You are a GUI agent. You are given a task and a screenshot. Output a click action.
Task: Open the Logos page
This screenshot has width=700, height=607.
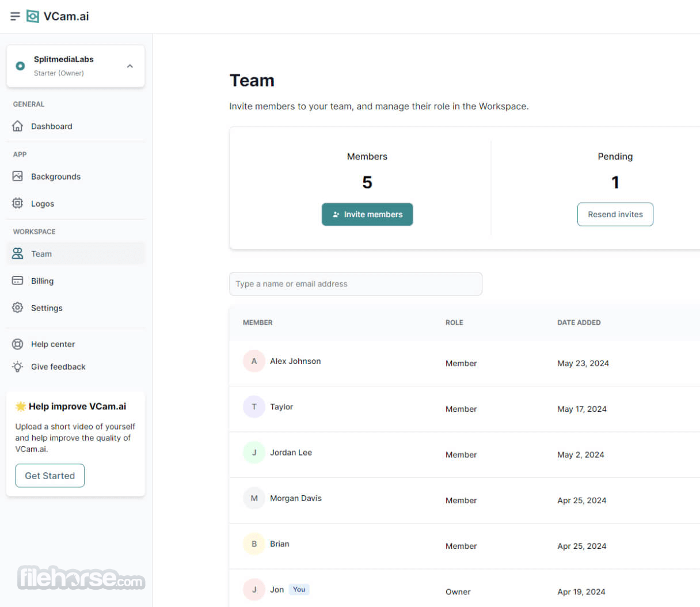[x=75, y=203]
